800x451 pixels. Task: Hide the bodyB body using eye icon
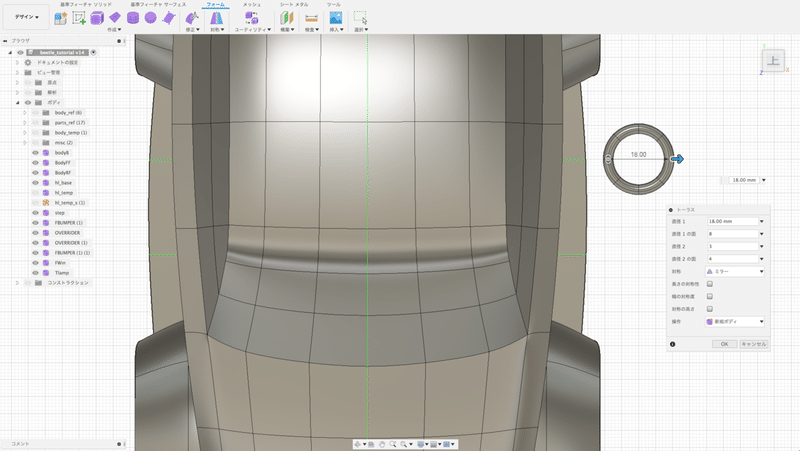(35, 153)
